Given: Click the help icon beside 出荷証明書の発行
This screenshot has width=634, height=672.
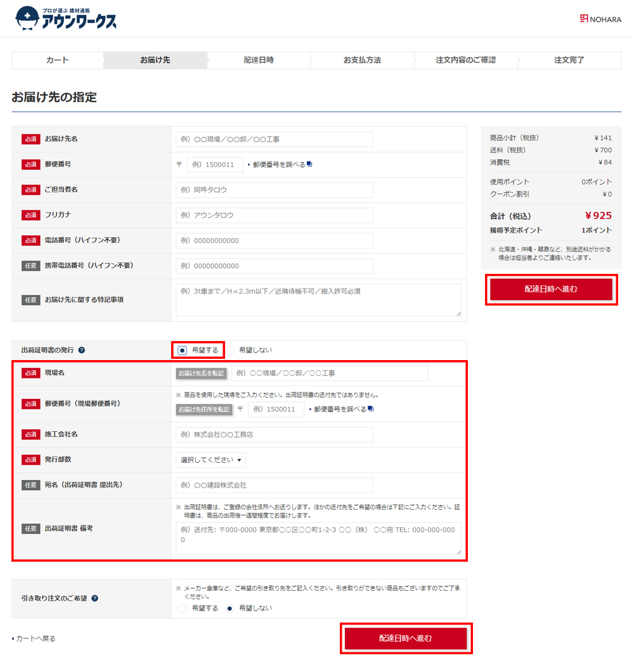Looking at the screenshot, I should click(82, 350).
